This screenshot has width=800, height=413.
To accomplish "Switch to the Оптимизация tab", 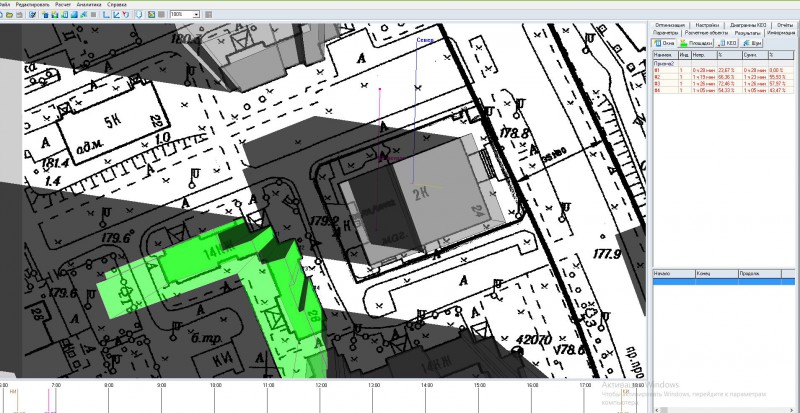I will pyautogui.click(x=670, y=25).
